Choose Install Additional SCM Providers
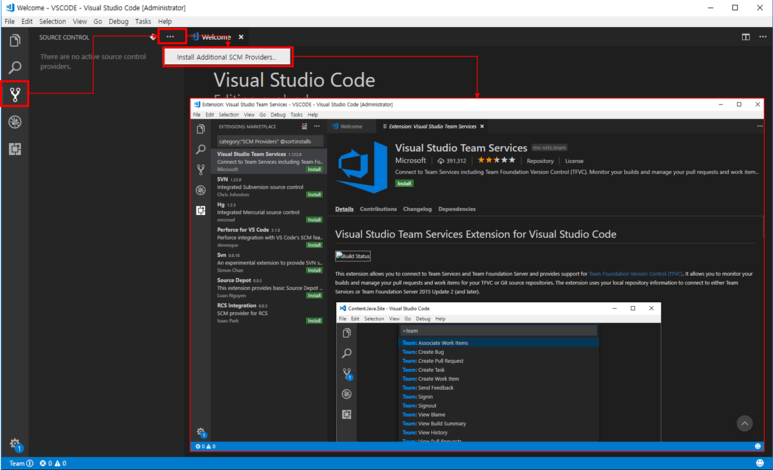Viewport: 773px width, 470px height. [226, 57]
